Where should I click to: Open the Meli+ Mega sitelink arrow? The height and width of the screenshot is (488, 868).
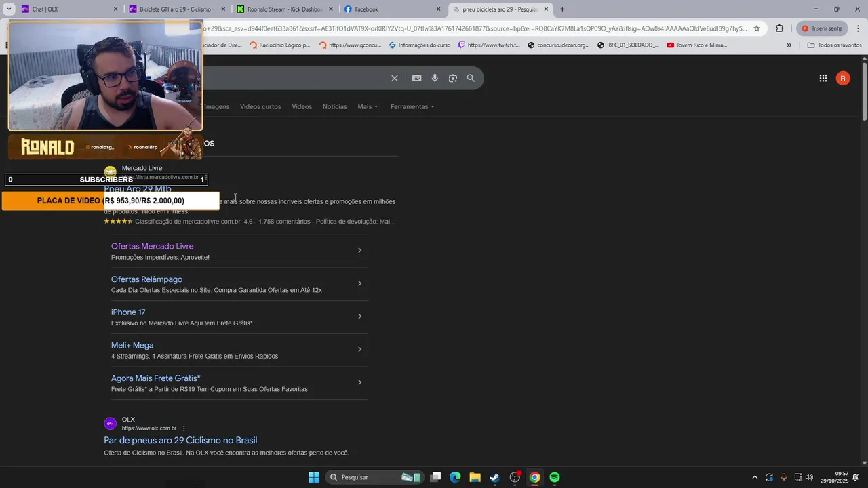[359, 350]
